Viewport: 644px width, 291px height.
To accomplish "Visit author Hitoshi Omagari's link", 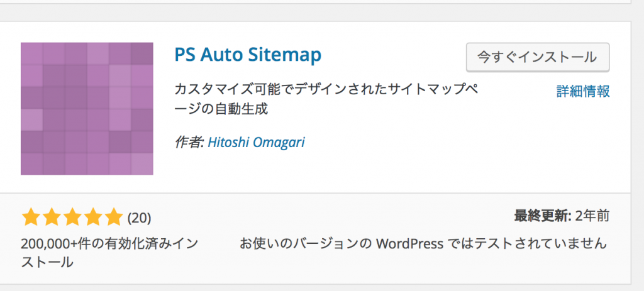I will click(x=256, y=143).
